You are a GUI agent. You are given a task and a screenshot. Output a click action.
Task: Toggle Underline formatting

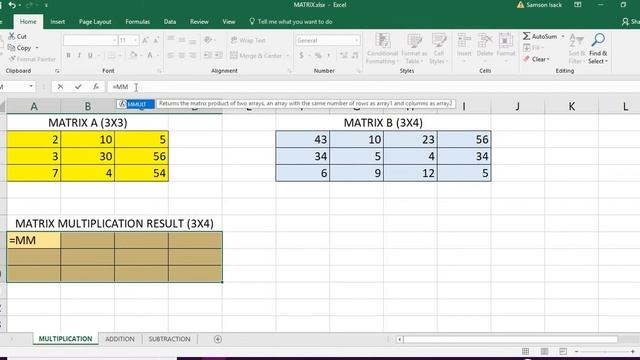(x=90, y=55)
